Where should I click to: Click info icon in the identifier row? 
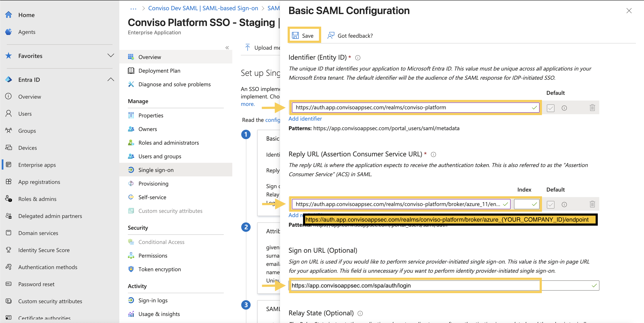pyautogui.click(x=564, y=108)
